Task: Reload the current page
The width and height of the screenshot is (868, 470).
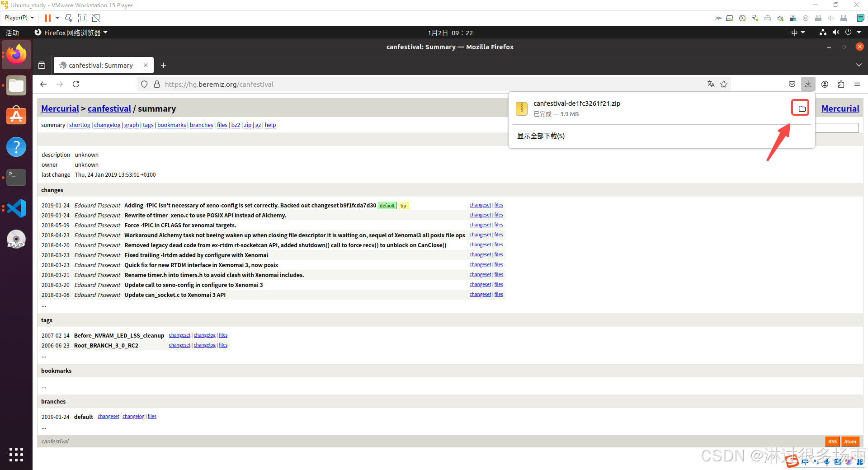Action: click(x=76, y=84)
